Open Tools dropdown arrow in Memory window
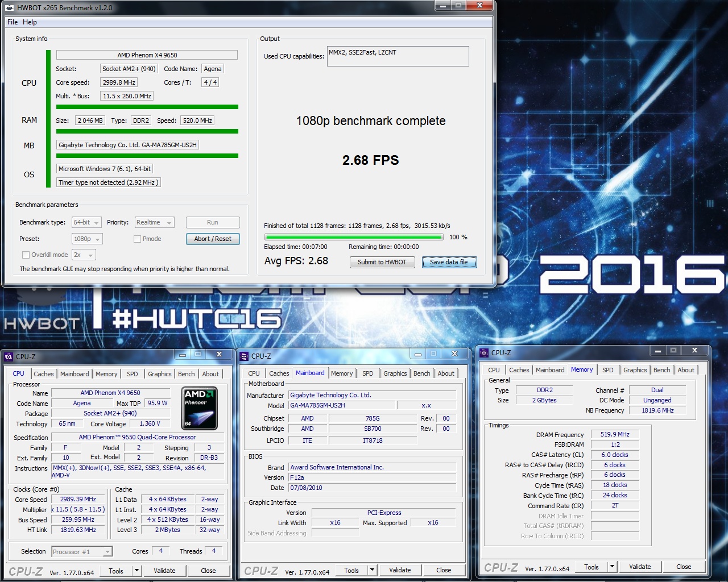The height and width of the screenshot is (582, 728). pyautogui.click(x=612, y=567)
